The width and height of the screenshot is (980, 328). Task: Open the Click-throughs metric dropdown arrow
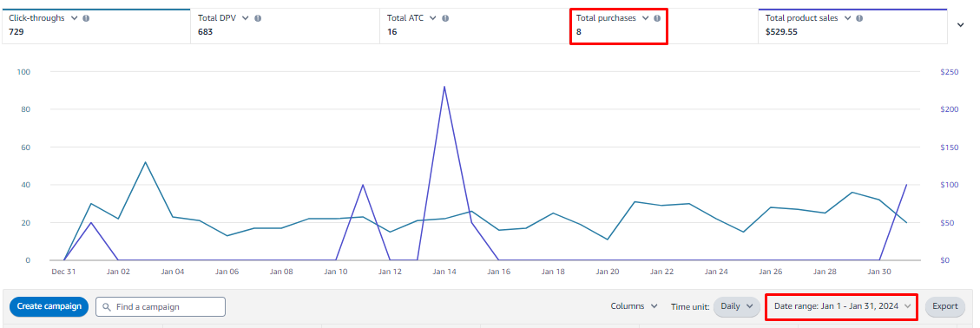(75, 18)
